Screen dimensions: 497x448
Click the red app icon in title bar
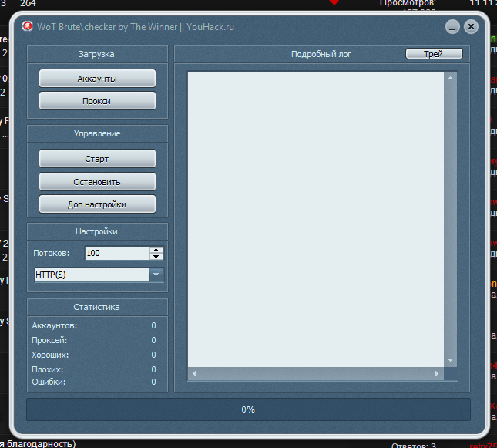(28, 26)
